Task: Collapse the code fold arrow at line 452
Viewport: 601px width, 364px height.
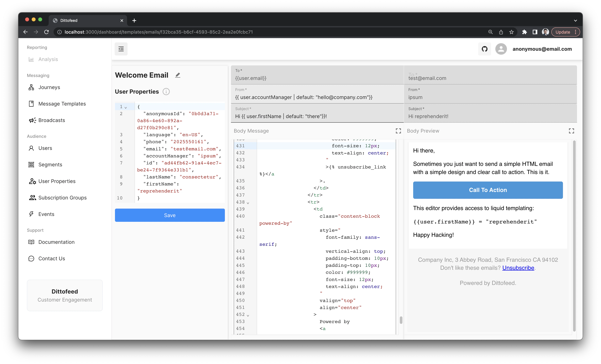Action: point(248,315)
